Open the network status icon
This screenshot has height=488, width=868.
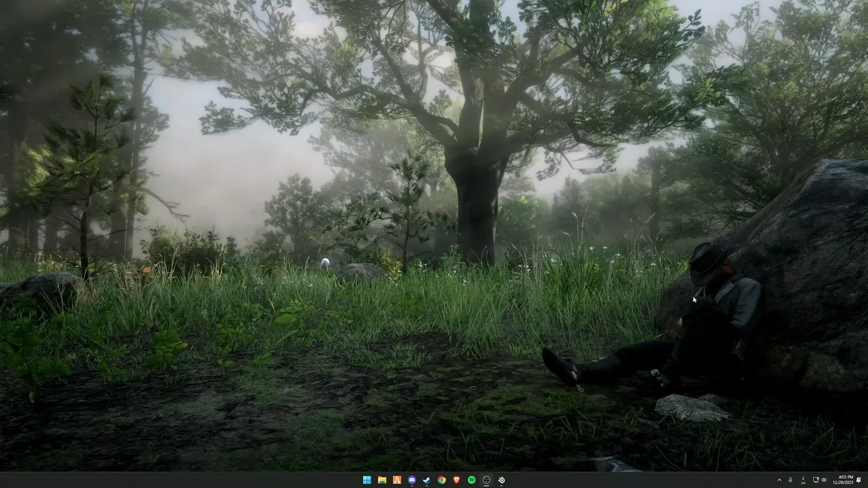click(x=816, y=480)
